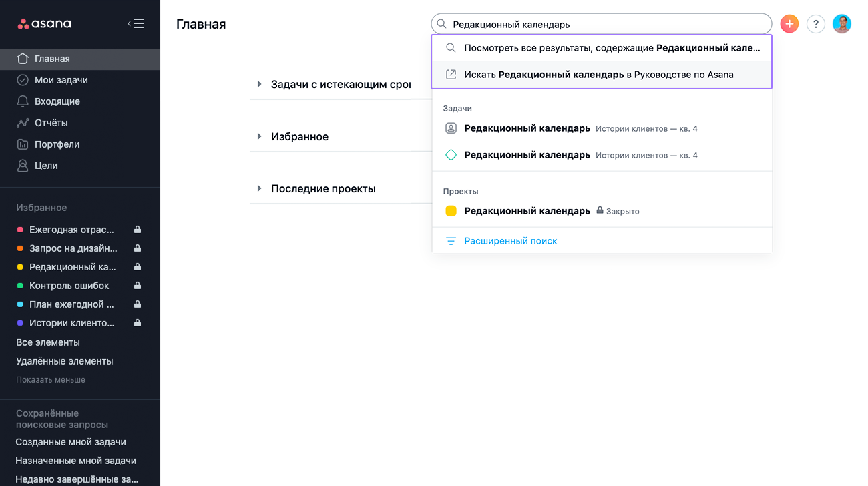Open favorite project Истории клиенто…
The image size is (868, 486).
[x=72, y=323]
